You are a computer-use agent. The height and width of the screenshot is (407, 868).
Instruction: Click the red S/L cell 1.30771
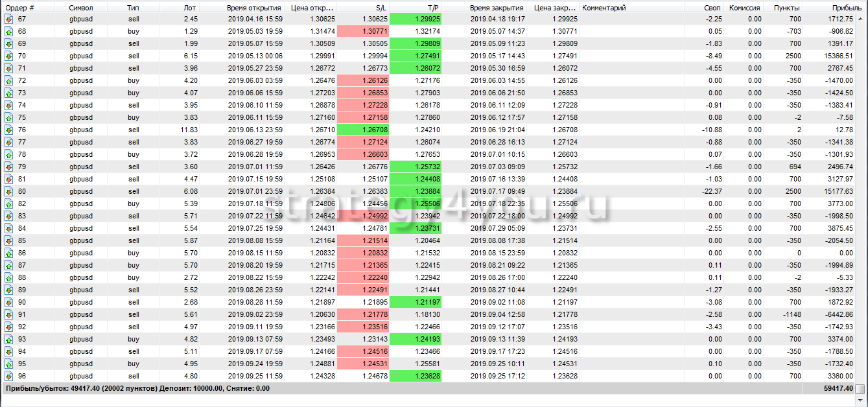coord(363,31)
